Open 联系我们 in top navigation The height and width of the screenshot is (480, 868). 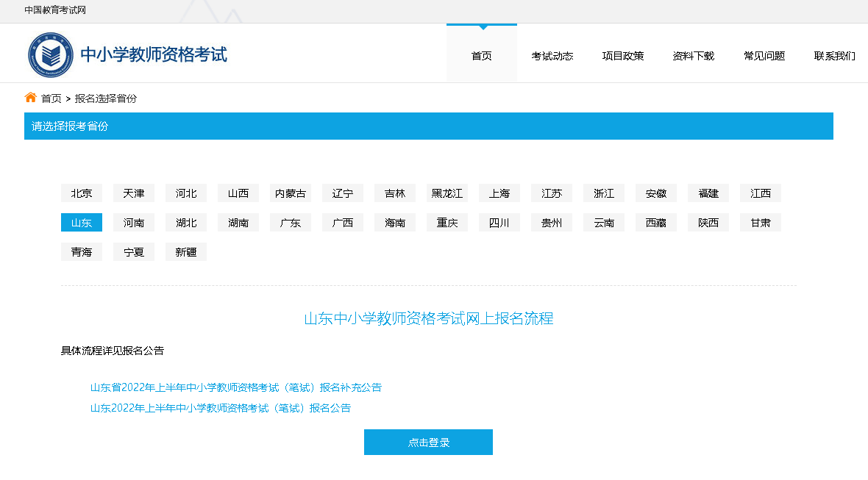coord(834,56)
